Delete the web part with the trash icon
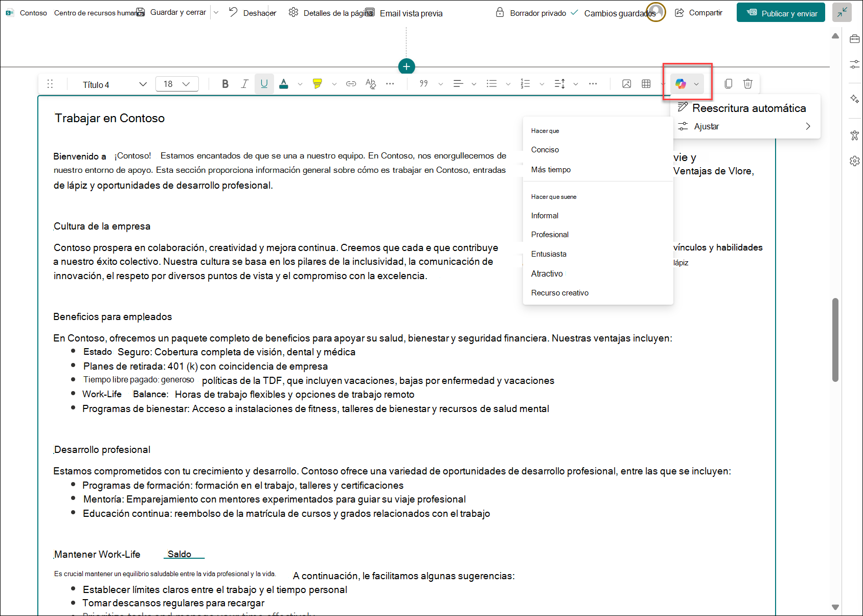 748,84
